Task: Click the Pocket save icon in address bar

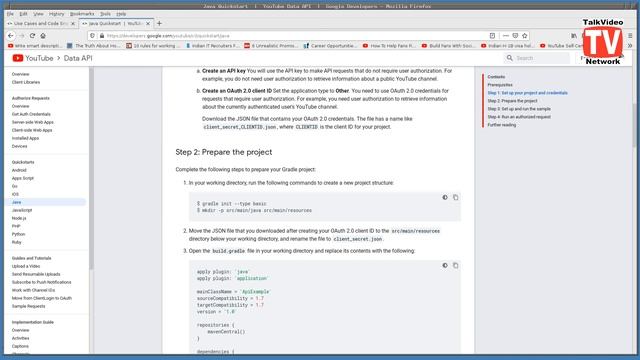Action: coord(515,36)
